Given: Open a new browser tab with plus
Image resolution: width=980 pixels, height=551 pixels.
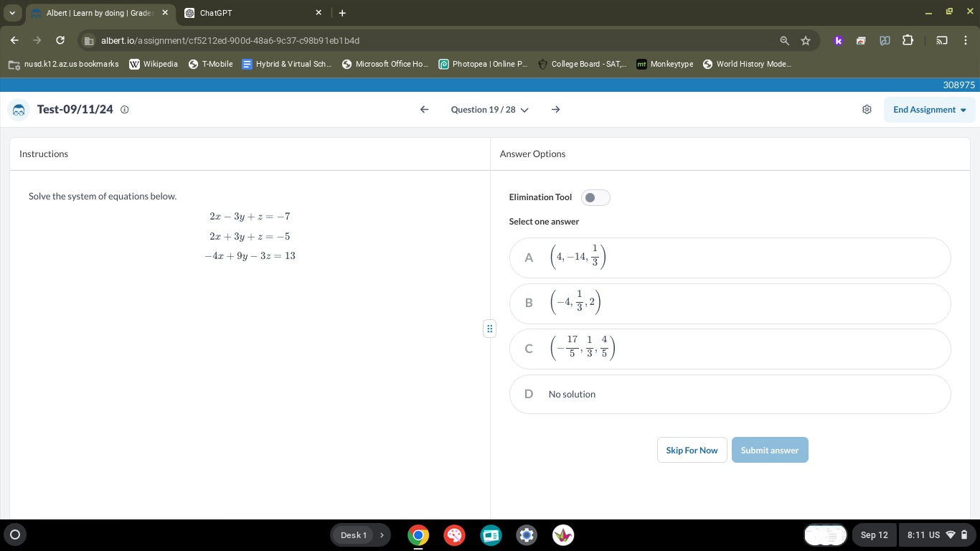Looking at the screenshot, I should (x=342, y=13).
